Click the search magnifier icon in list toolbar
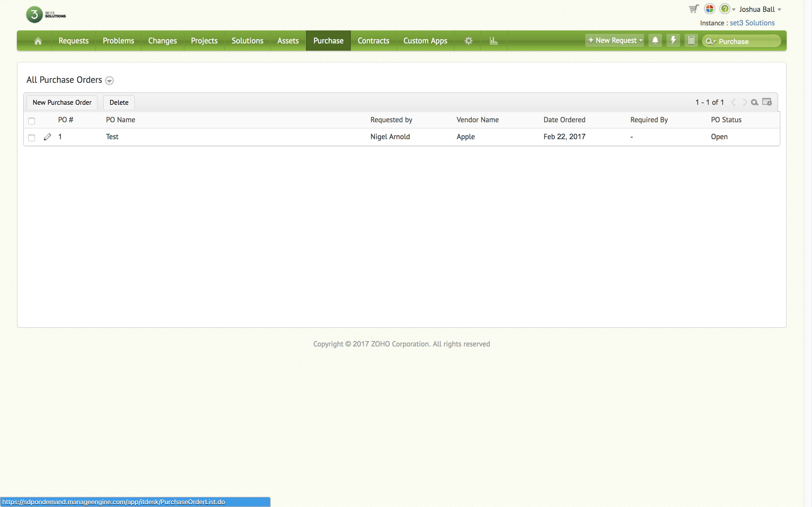Image resolution: width=812 pixels, height=507 pixels. tap(754, 103)
